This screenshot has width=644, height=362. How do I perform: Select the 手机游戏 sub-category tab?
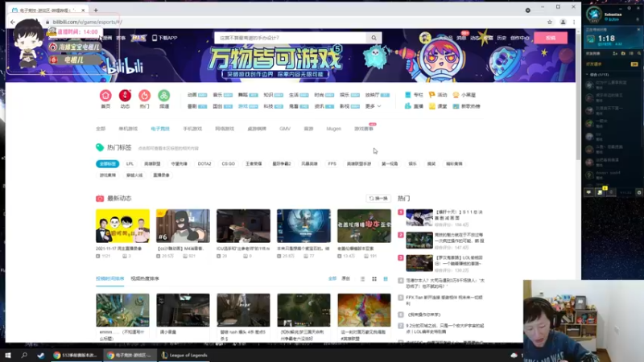pos(192,129)
